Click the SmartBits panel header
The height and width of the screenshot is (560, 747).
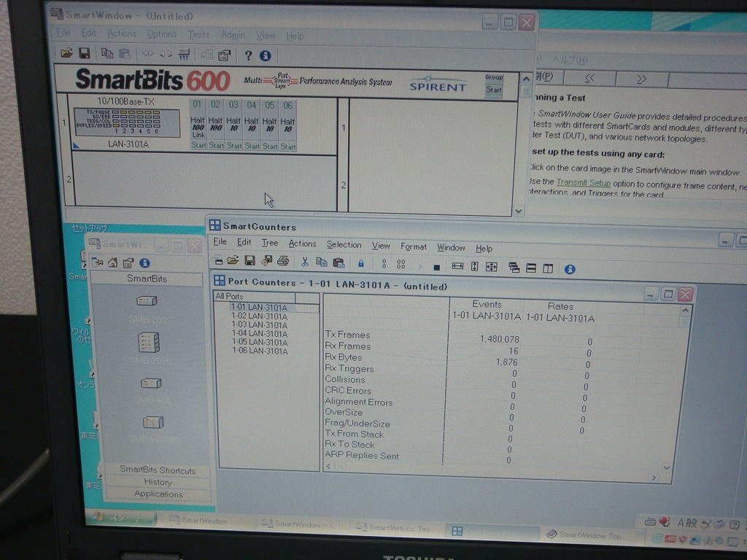147,279
